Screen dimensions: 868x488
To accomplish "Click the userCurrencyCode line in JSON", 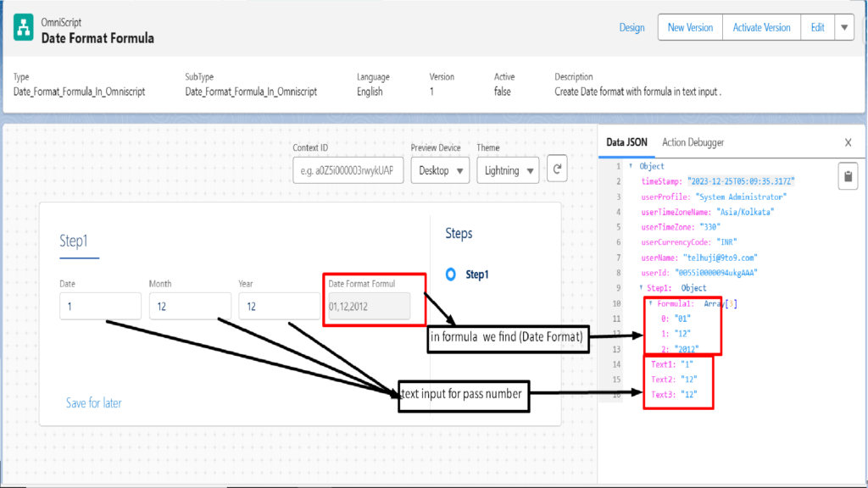I will pos(689,242).
